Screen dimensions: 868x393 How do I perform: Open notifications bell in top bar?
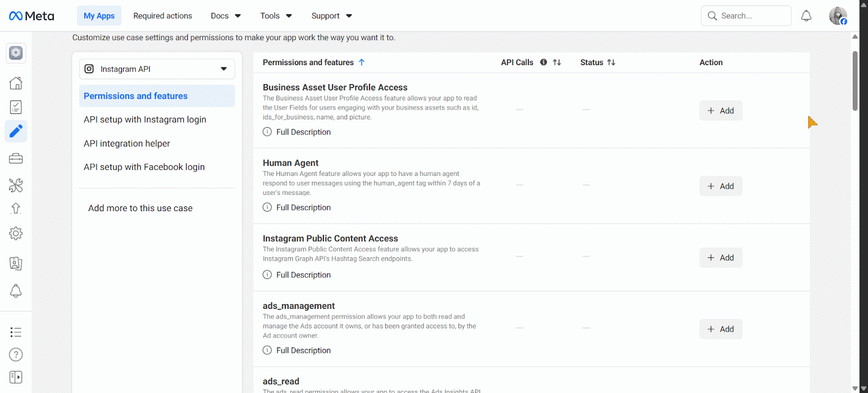pyautogui.click(x=806, y=16)
